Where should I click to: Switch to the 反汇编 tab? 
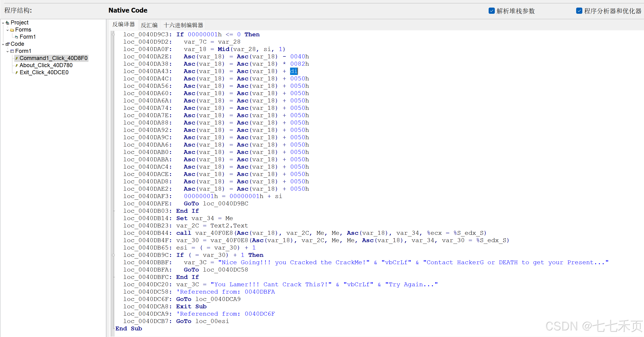click(x=149, y=25)
